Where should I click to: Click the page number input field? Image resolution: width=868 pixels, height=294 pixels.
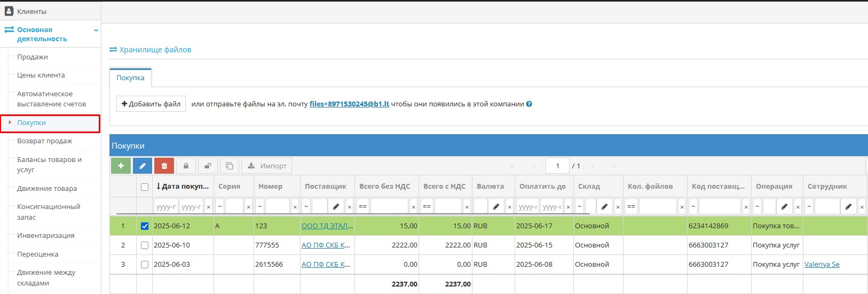coord(557,166)
